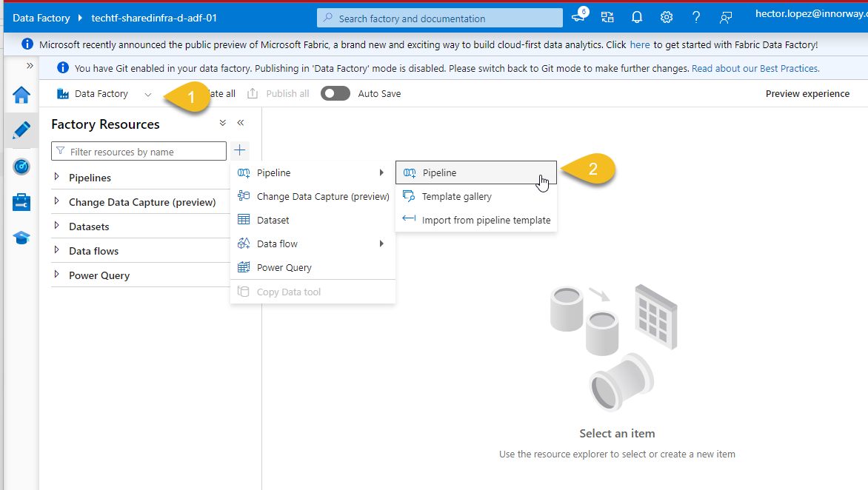Select Pipeline in the add menu

(313, 173)
